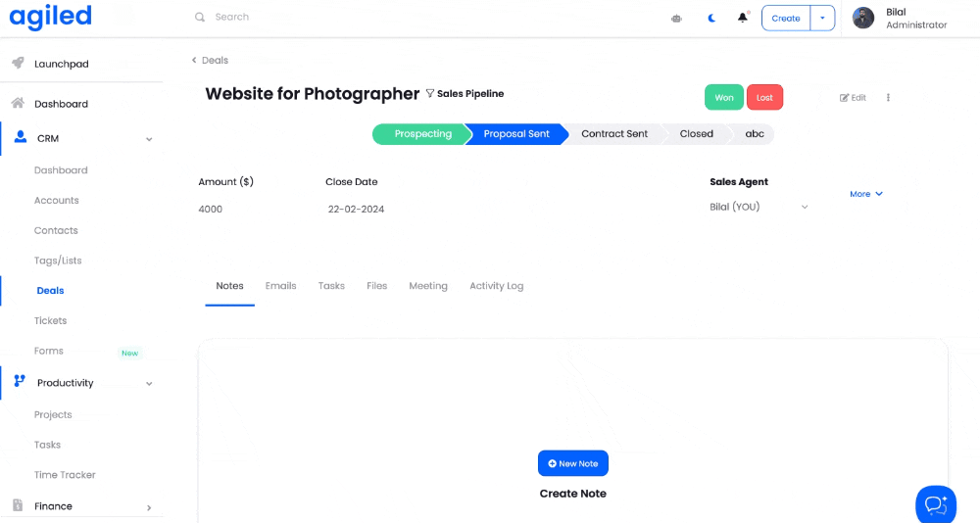Screen dimensions: 980x523
Task: Mark the deal as Won
Action: point(723,98)
